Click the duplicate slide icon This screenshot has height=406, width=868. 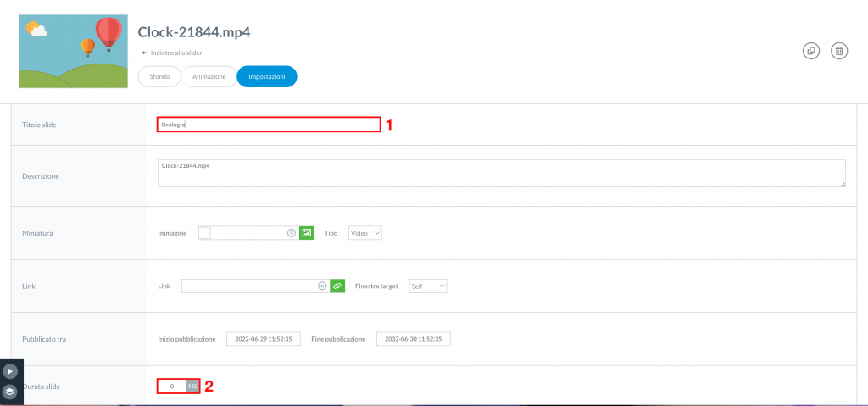[x=811, y=51]
